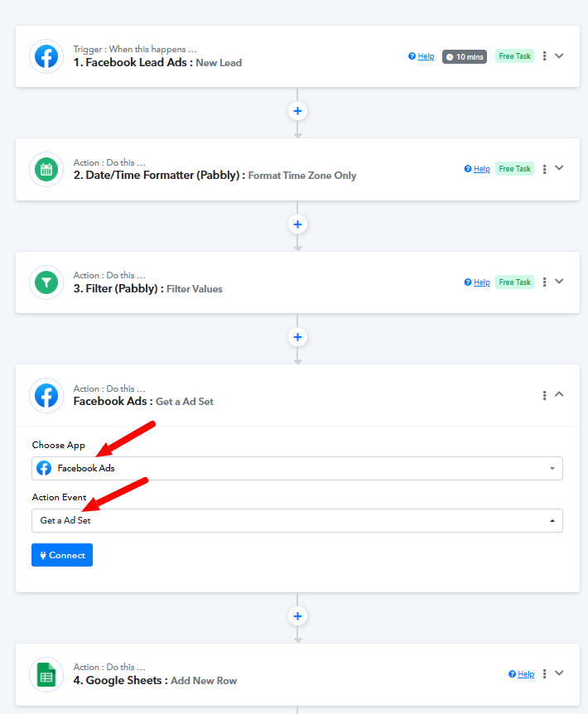Add step after Filter Values action
The image size is (588, 714).
[297, 337]
